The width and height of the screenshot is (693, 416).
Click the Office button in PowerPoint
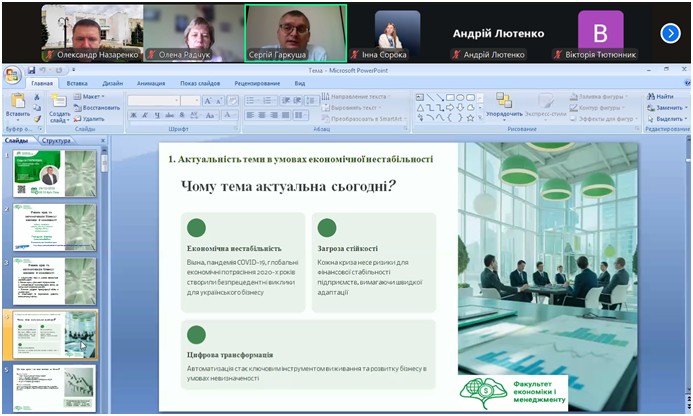[x=11, y=73]
